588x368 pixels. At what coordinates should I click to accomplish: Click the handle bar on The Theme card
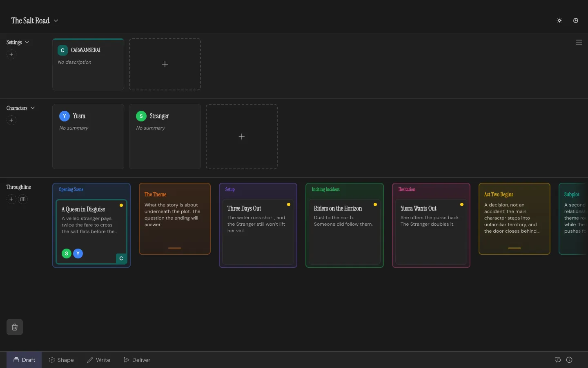pos(175,248)
